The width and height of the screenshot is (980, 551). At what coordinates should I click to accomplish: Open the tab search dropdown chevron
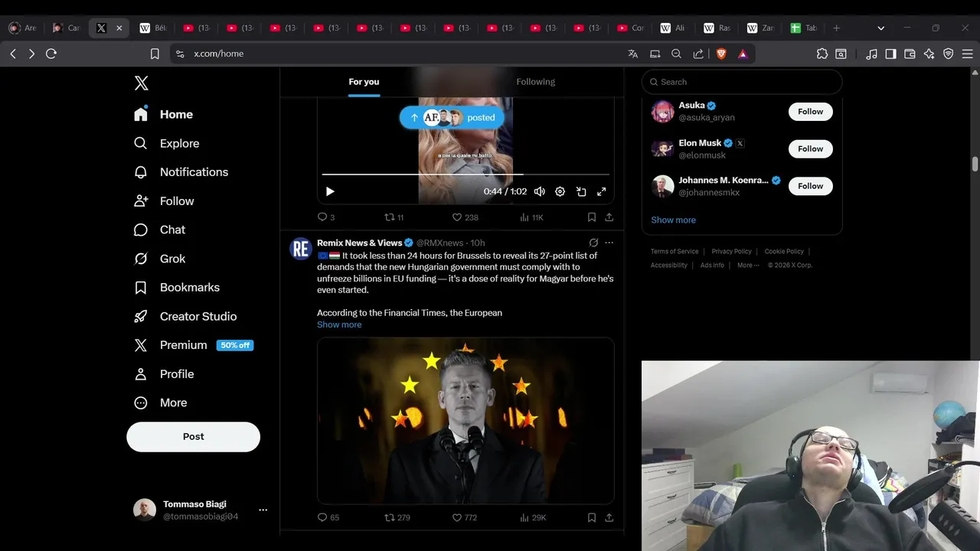(880, 28)
